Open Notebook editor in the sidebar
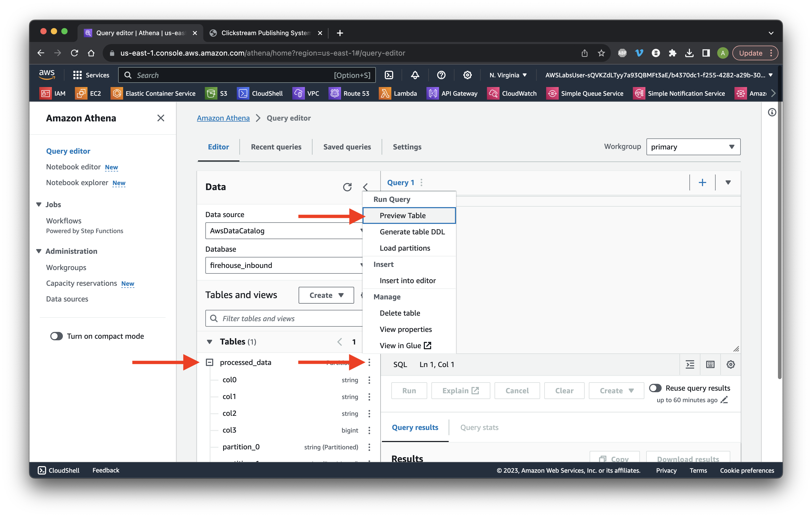The image size is (812, 517). point(73,167)
